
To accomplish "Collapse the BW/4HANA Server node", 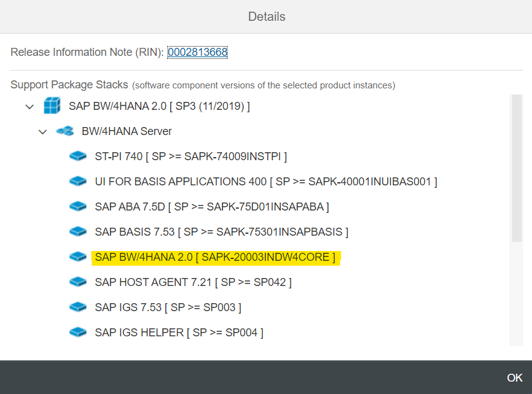I will pos(43,132).
